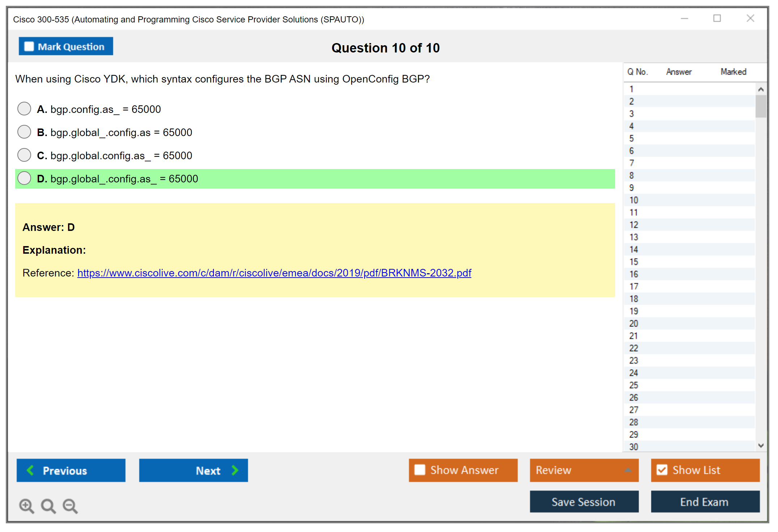The width and height of the screenshot is (778, 532).
Task: Enable the Show Answer checkbox
Action: [x=420, y=470]
